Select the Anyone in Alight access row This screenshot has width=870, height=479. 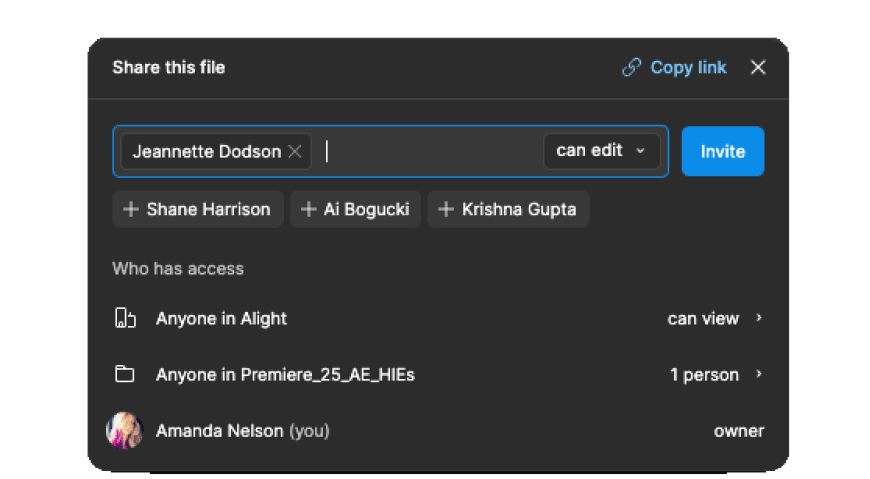point(400,319)
